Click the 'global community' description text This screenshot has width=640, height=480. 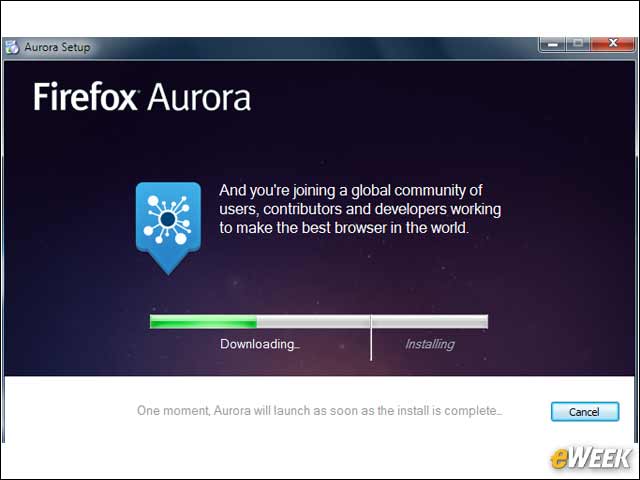click(x=360, y=209)
